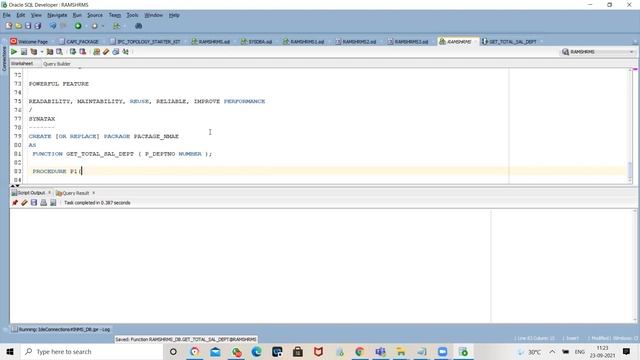Open the Run menu
The height and width of the screenshot is (360, 640).
77,15
